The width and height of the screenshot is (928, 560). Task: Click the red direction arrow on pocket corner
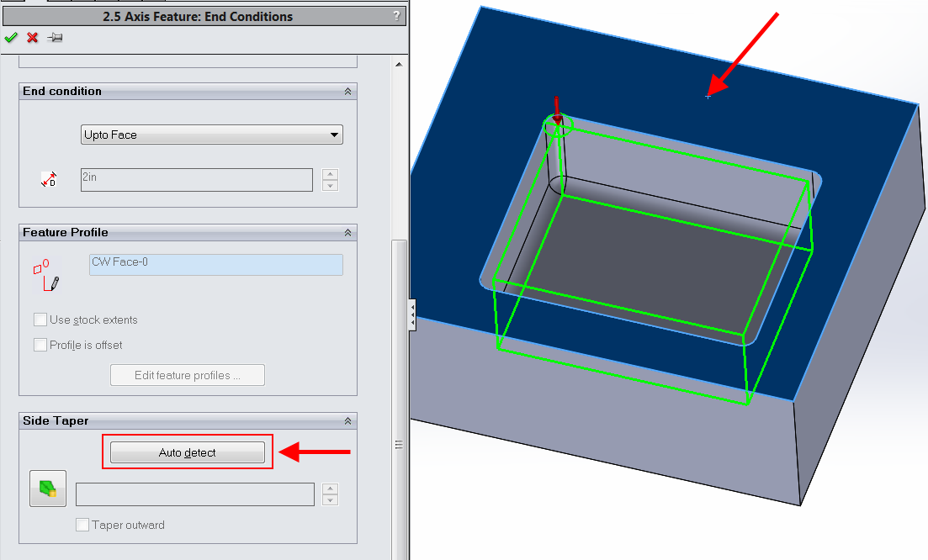click(557, 111)
